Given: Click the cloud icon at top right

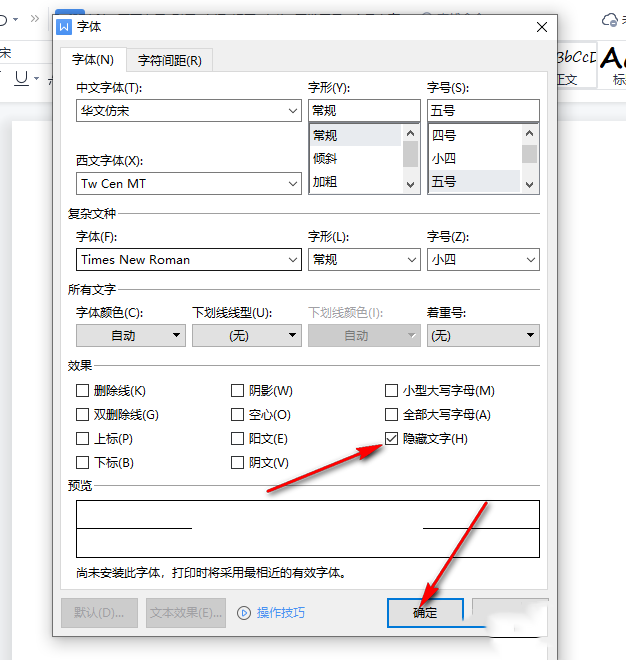Looking at the screenshot, I should pos(609,20).
